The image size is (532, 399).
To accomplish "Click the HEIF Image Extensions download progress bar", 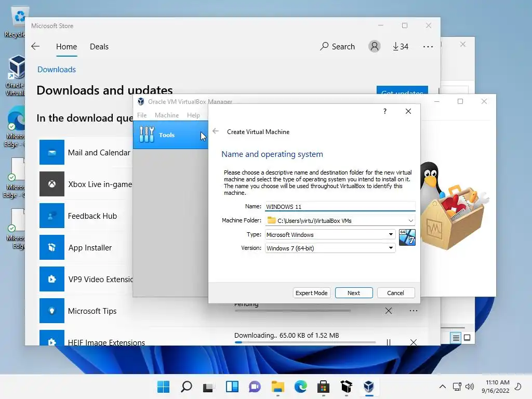I will [x=305, y=342].
